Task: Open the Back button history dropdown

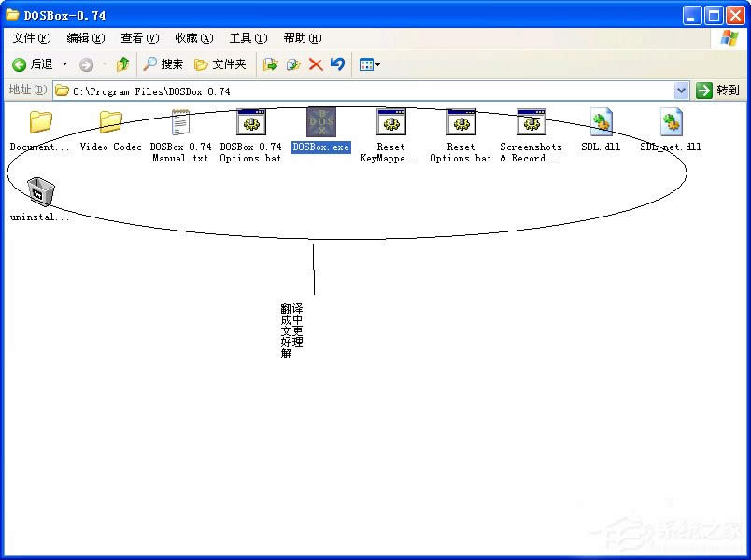Action: [x=63, y=63]
